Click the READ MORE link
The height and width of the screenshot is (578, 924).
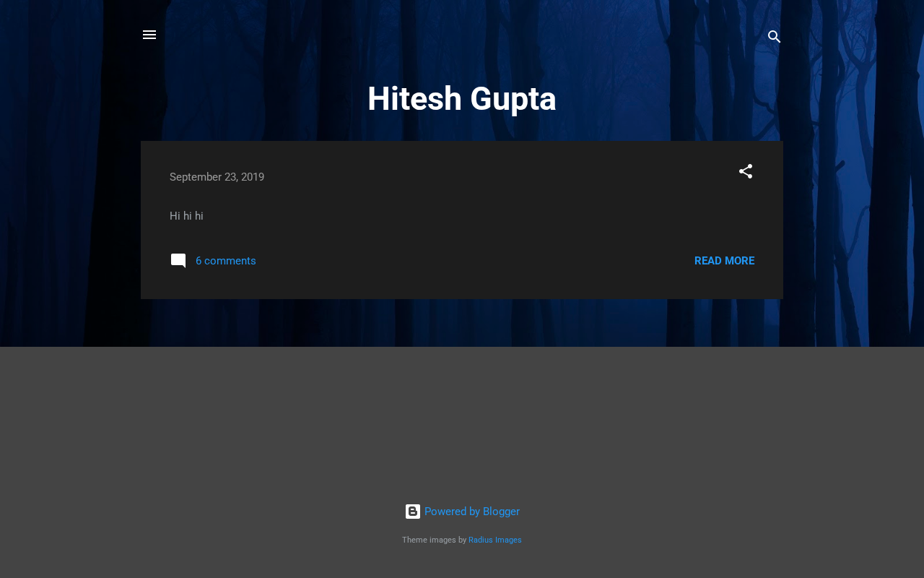pos(725,261)
